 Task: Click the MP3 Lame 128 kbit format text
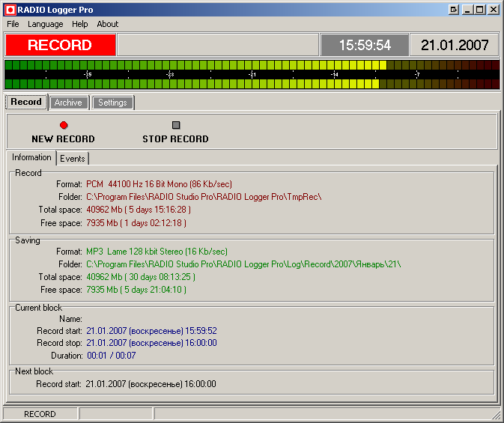point(157,252)
